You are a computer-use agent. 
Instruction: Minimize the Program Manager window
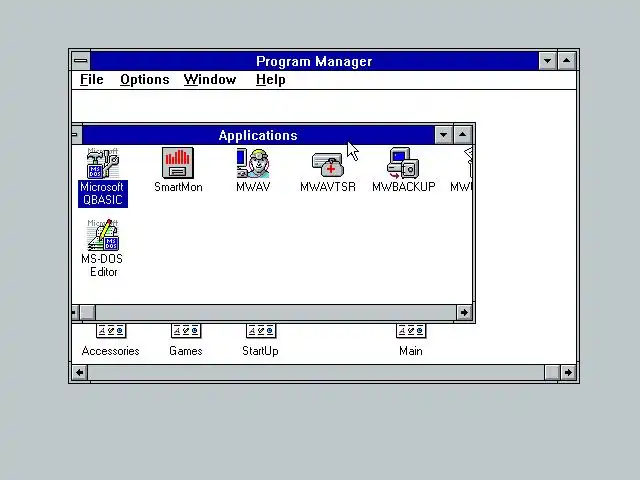tap(547, 61)
